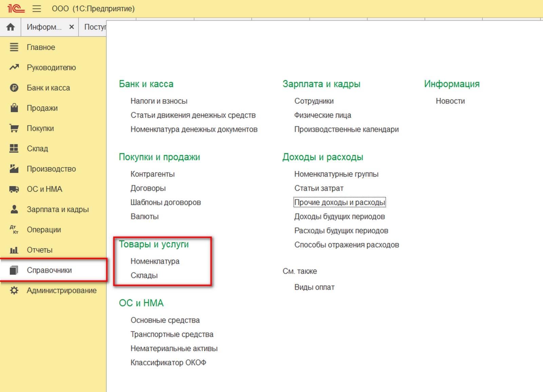Open Операции Дт Кт icon

click(14, 230)
